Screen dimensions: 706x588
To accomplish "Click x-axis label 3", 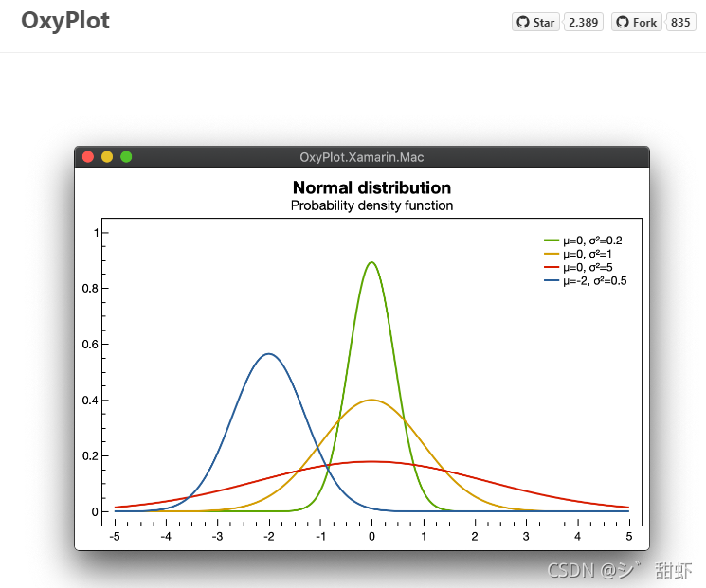I will (526, 536).
